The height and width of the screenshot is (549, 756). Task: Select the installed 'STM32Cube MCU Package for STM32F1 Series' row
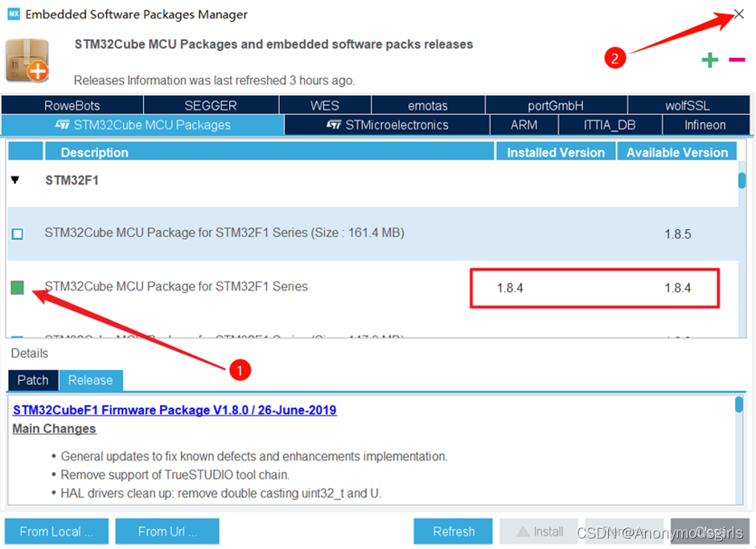(372, 288)
